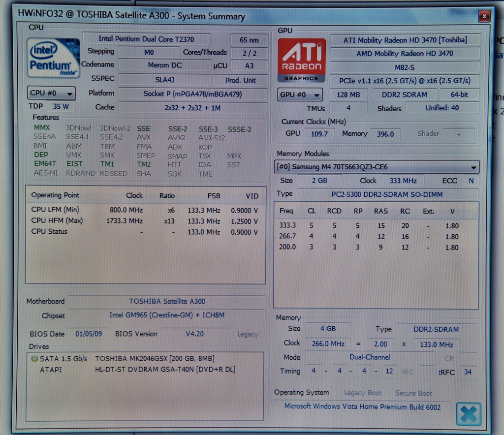Click the Dual-Channel mode field
The image size is (504, 435).
click(370, 357)
